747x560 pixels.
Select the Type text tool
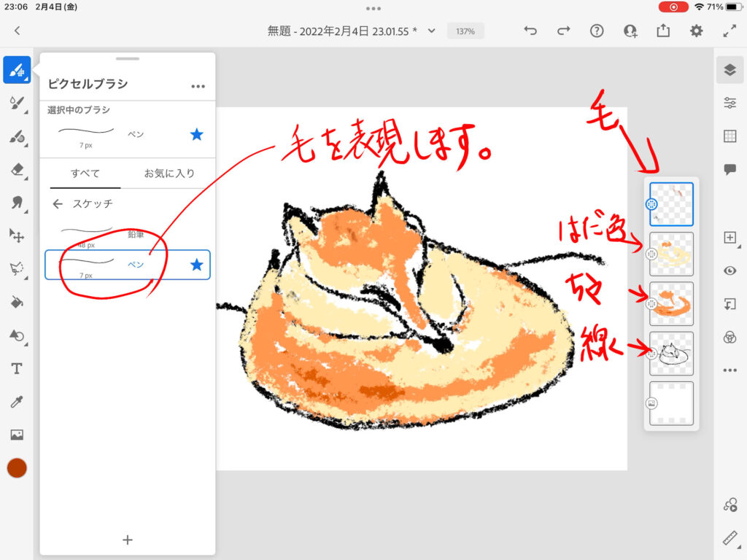pyautogui.click(x=17, y=368)
